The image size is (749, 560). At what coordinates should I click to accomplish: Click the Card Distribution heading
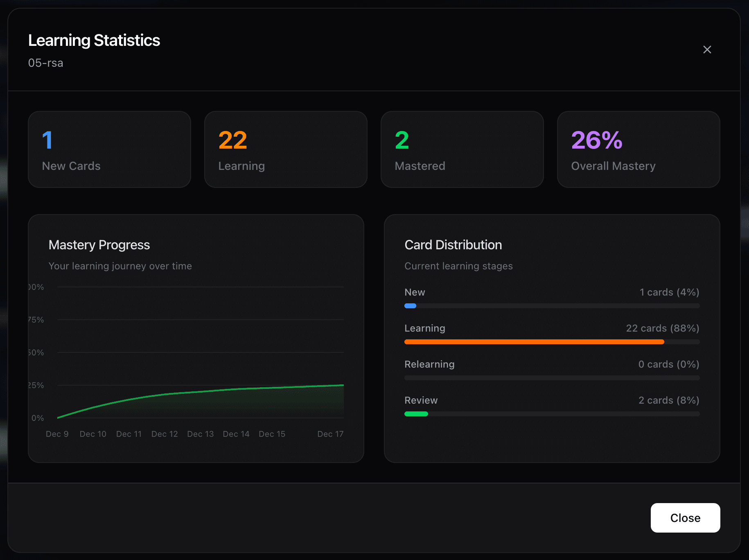(x=453, y=245)
